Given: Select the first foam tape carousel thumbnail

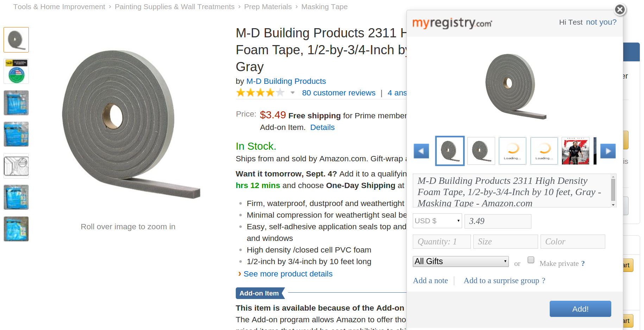Looking at the screenshot, I should coord(450,151).
